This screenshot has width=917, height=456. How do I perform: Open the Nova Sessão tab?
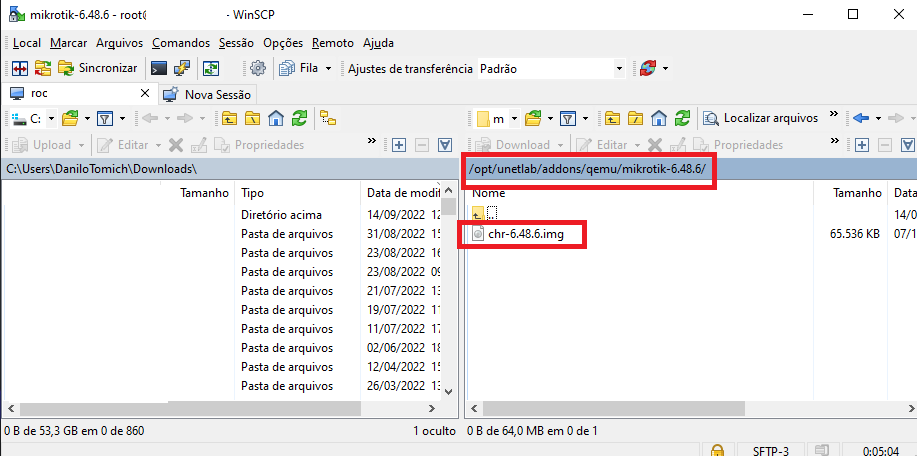point(206,94)
